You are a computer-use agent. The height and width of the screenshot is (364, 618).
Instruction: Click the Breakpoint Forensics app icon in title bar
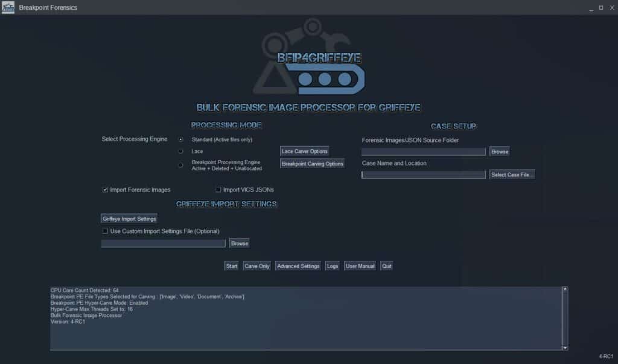[8, 7]
